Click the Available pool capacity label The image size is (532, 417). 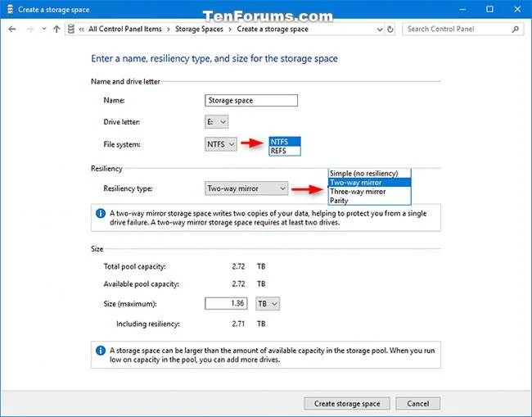141,284
